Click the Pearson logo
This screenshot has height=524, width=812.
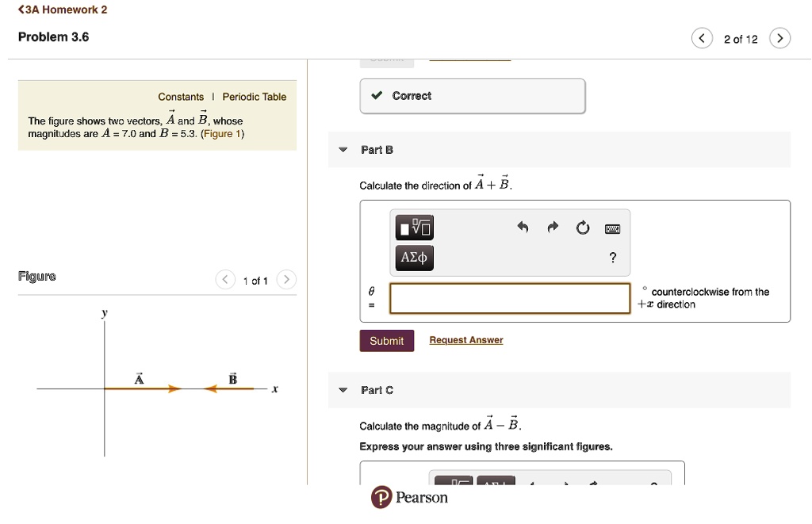[409, 498]
